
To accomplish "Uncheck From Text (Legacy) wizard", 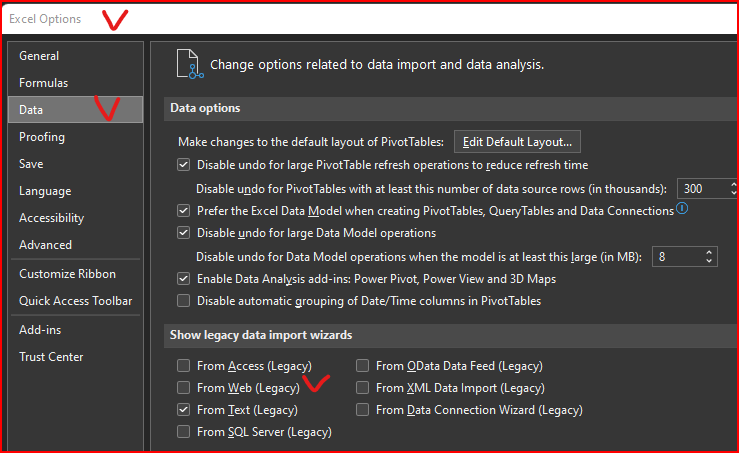I will click(183, 410).
